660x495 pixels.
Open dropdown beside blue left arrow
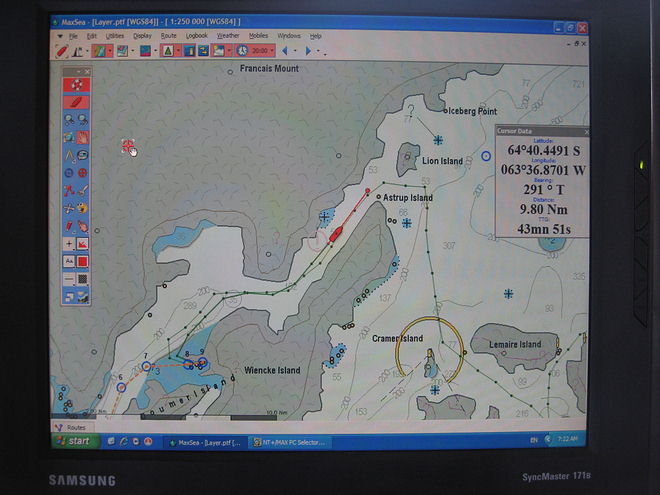295,51
